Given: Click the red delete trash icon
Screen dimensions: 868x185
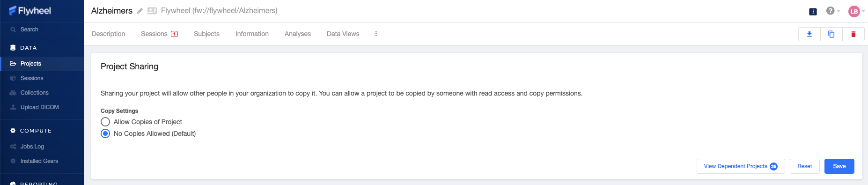Looking at the screenshot, I should (853, 34).
